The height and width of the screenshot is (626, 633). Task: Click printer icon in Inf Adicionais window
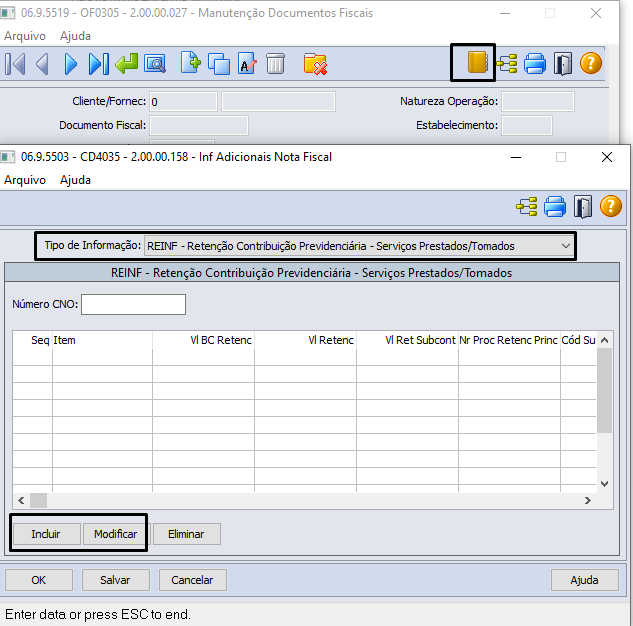pyautogui.click(x=555, y=207)
